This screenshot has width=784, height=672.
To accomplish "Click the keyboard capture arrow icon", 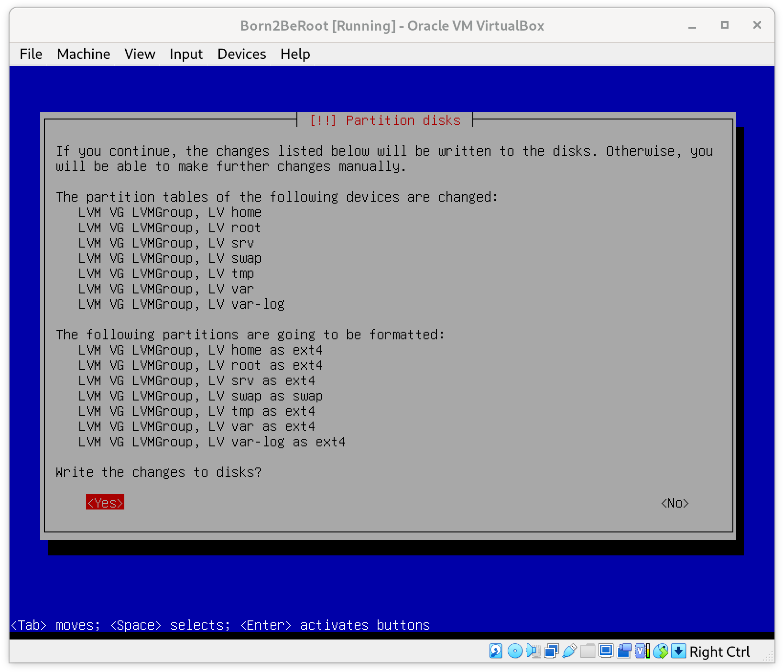I will tap(678, 651).
